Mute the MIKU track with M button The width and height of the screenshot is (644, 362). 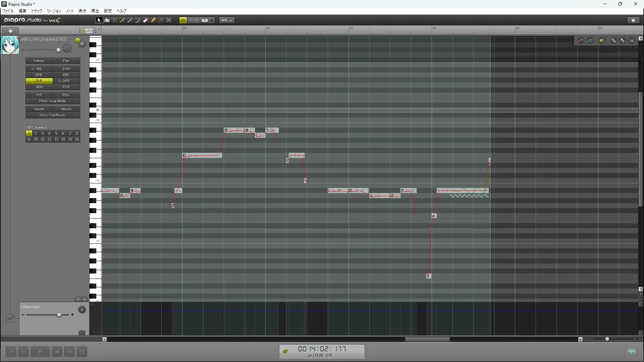[x=82, y=44]
